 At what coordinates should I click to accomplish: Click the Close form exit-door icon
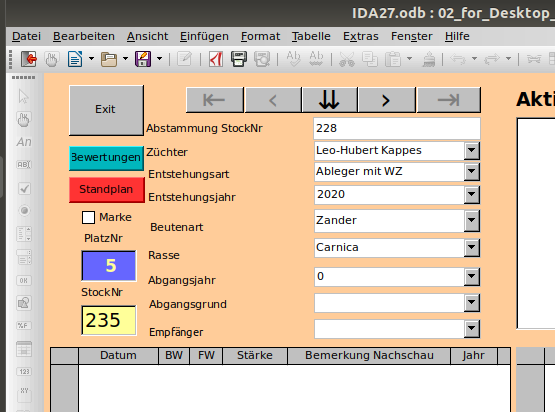click(29, 59)
